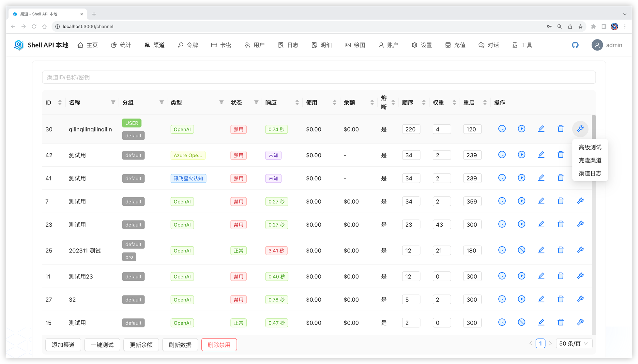Disable channel 25 using the ban icon

(x=521, y=250)
